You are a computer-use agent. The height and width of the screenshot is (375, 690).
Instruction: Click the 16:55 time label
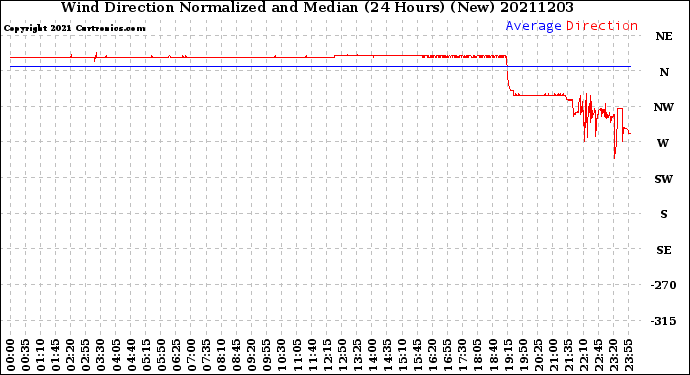pos(447,355)
